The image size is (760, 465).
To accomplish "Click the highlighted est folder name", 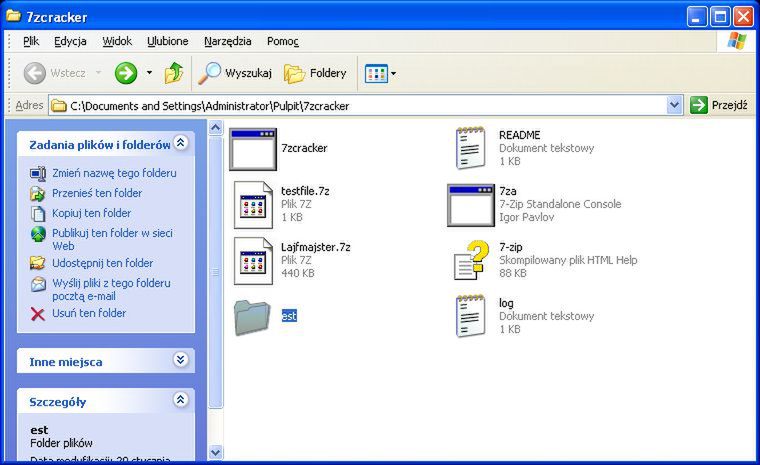I will click(289, 316).
